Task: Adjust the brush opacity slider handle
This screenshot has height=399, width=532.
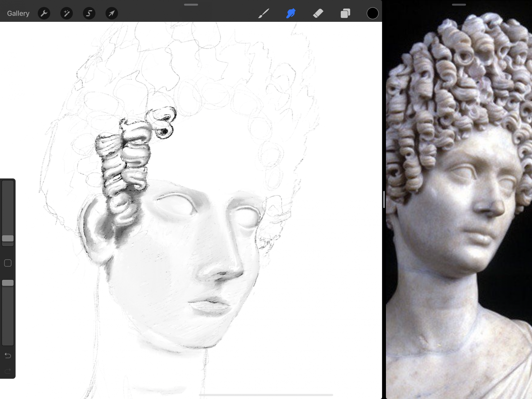Action: tap(8, 283)
